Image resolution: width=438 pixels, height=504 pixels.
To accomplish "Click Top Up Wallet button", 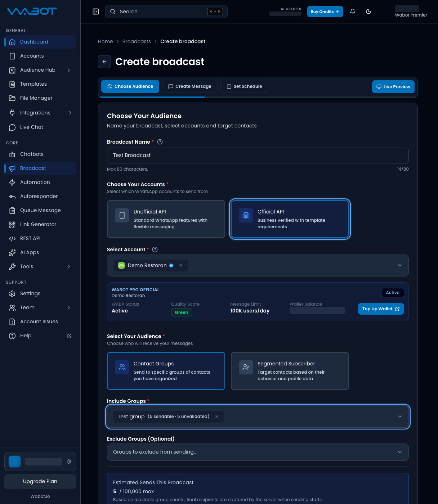I will coord(381,309).
